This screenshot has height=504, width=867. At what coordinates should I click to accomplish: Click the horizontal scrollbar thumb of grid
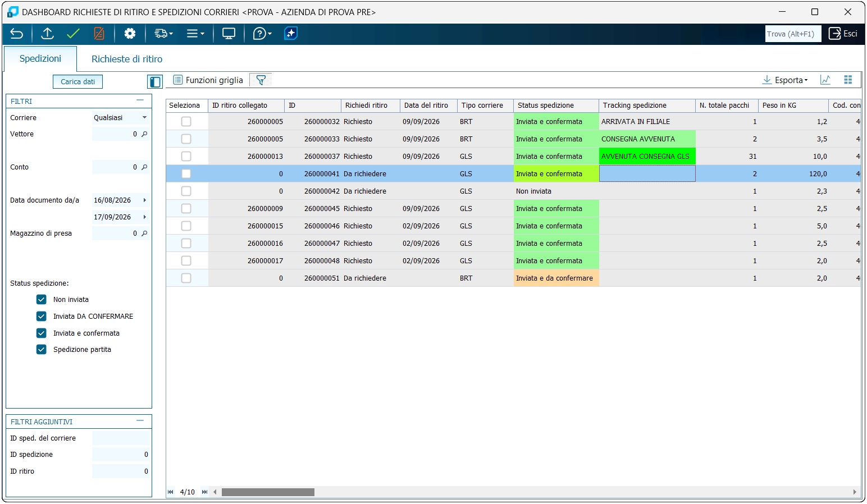[x=268, y=492]
